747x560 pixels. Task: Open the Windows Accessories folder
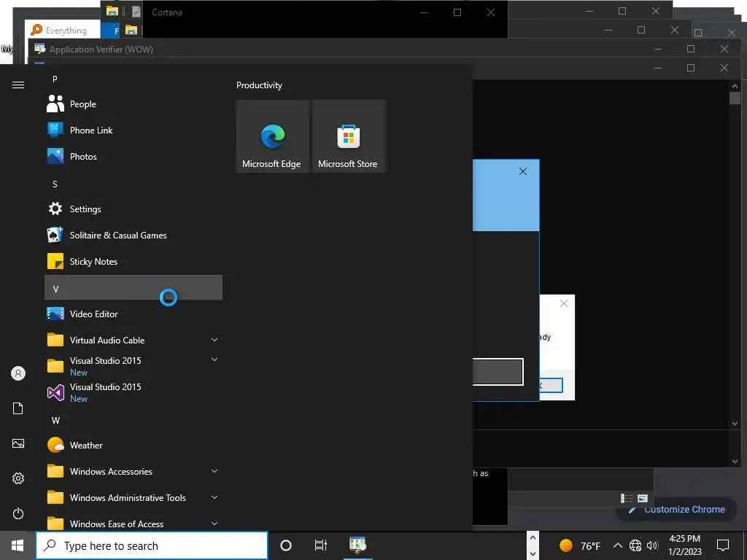133,471
